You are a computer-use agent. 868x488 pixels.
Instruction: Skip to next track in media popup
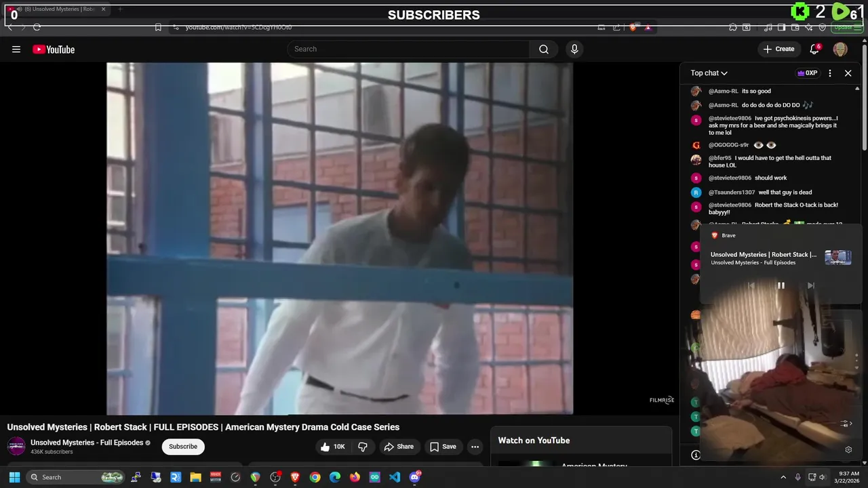[x=810, y=285]
